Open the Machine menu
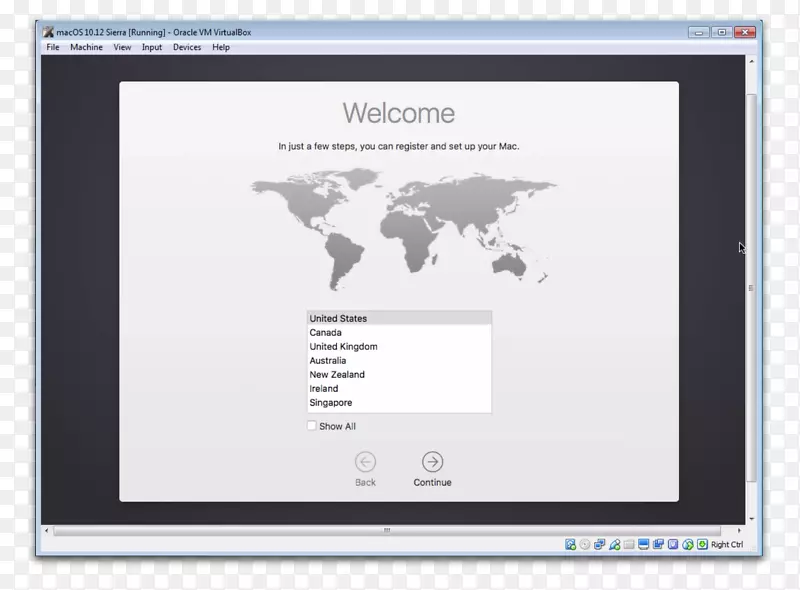 (x=86, y=47)
